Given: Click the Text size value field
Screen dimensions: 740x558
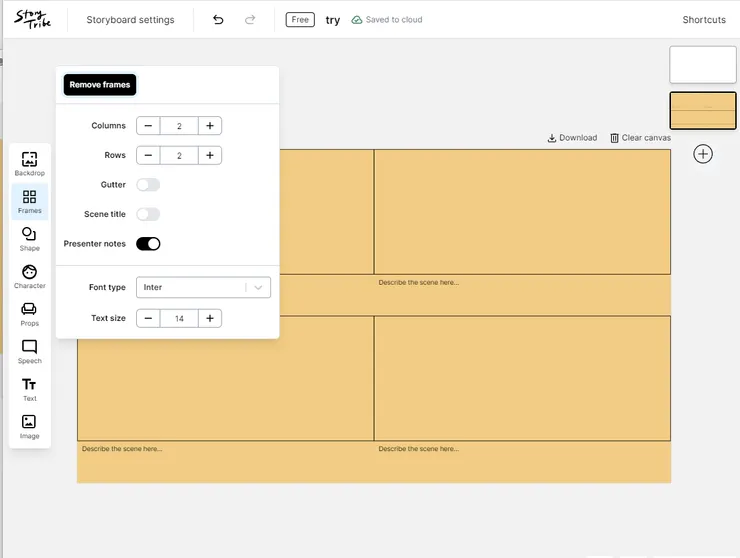Looking at the screenshot, I should click(x=179, y=318).
